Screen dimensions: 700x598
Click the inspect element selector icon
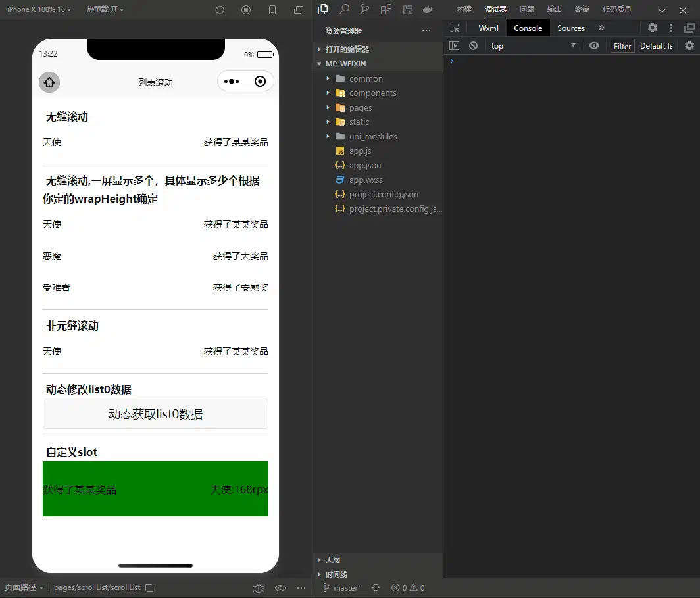[x=455, y=28]
